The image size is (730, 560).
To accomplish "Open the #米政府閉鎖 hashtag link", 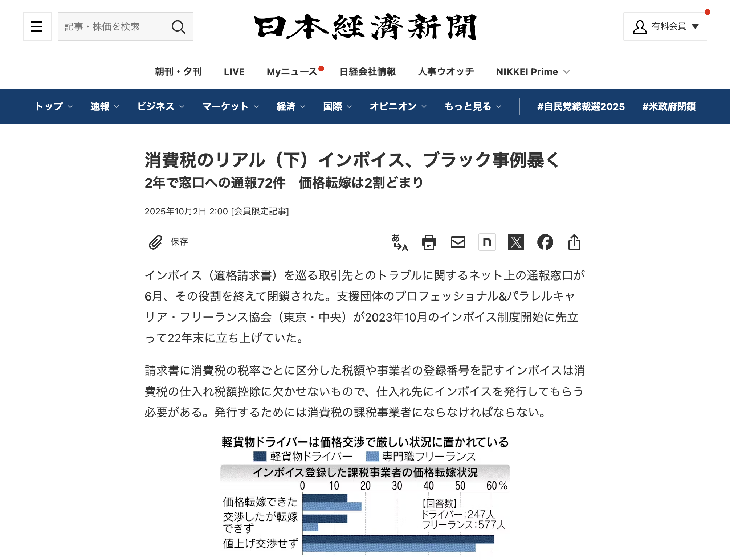I will [669, 106].
